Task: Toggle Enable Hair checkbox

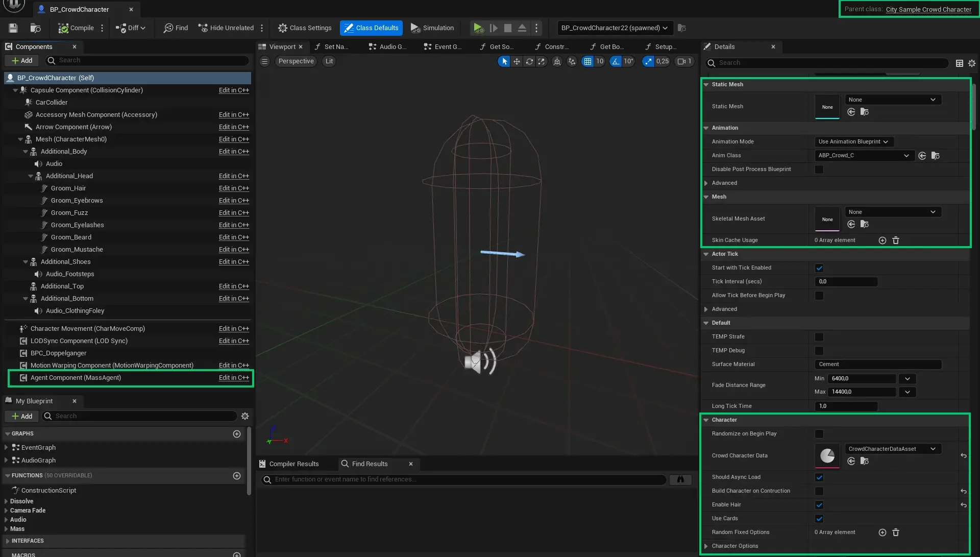Action: [x=819, y=505]
